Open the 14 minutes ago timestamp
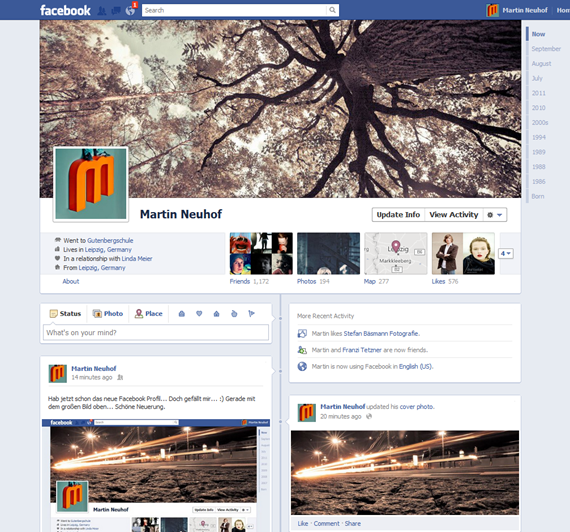 tap(92, 377)
